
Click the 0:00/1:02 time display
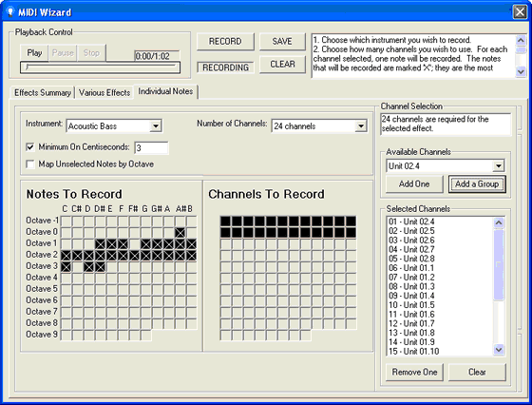pos(157,56)
